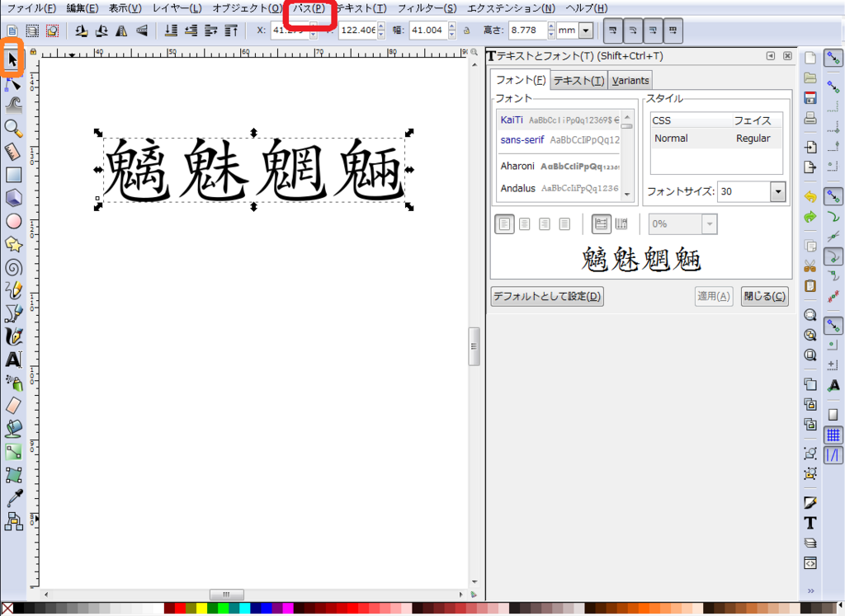Open the フィルター(S) menu
This screenshot has height=616, width=845.
[x=427, y=8]
